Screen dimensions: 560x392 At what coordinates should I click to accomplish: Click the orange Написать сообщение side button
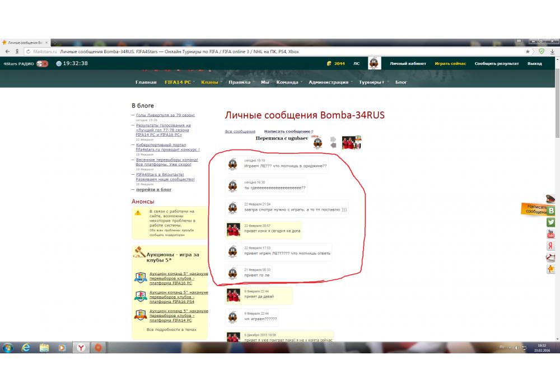coord(535,209)
